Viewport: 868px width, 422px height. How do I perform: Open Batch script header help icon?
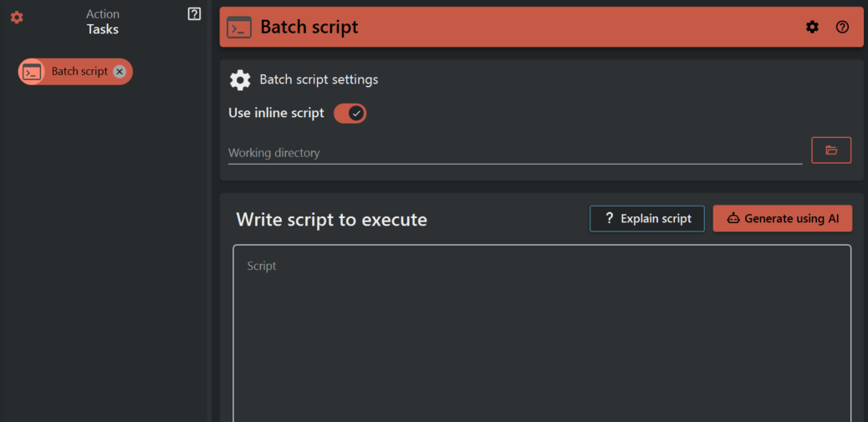click(x=843, y=27)
